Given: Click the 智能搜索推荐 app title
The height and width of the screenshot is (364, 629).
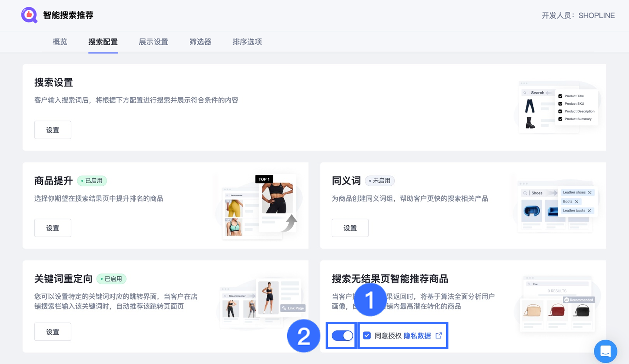Looking at the screenshot, I should (x=68, y=15).
